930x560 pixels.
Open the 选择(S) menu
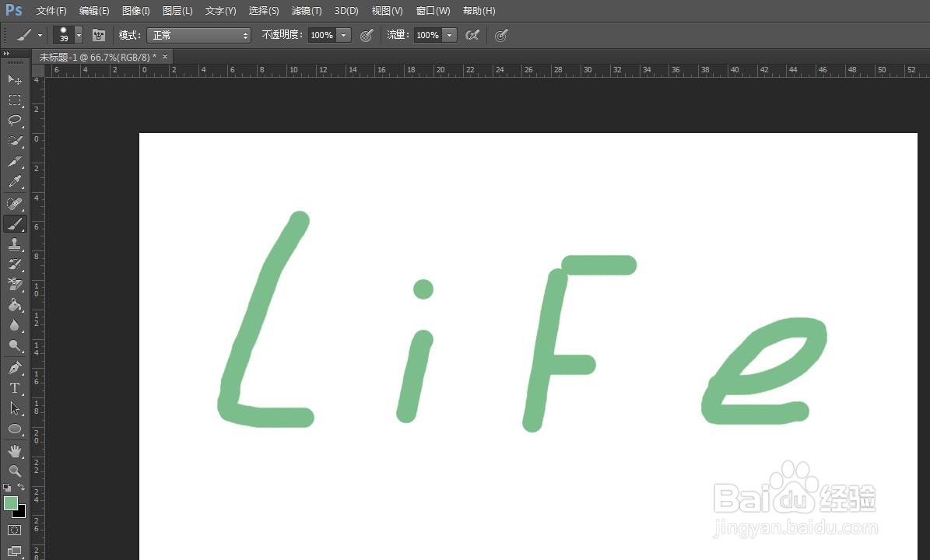point(264,11)
